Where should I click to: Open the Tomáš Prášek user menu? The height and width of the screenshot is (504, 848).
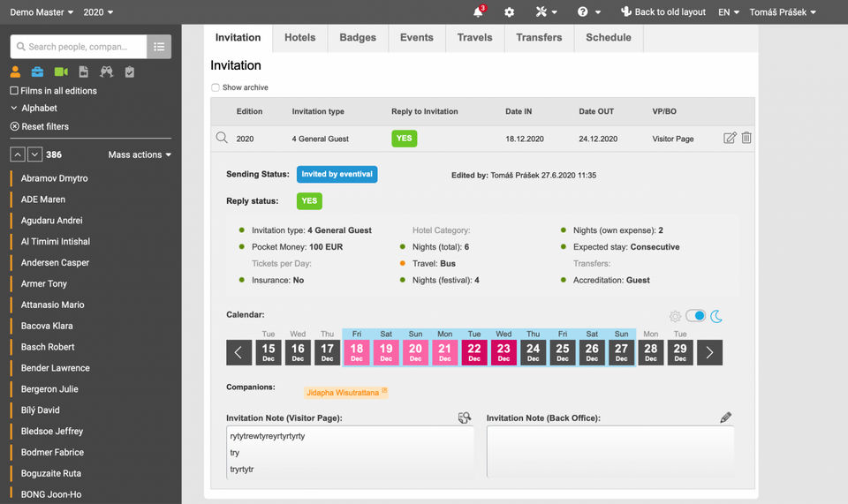(783, 11)
